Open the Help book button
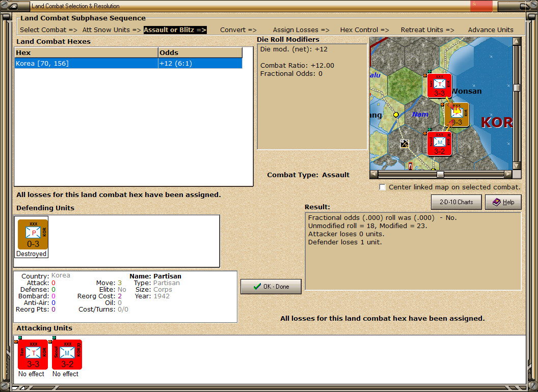The image size is (538, 392). click(503, 202)
